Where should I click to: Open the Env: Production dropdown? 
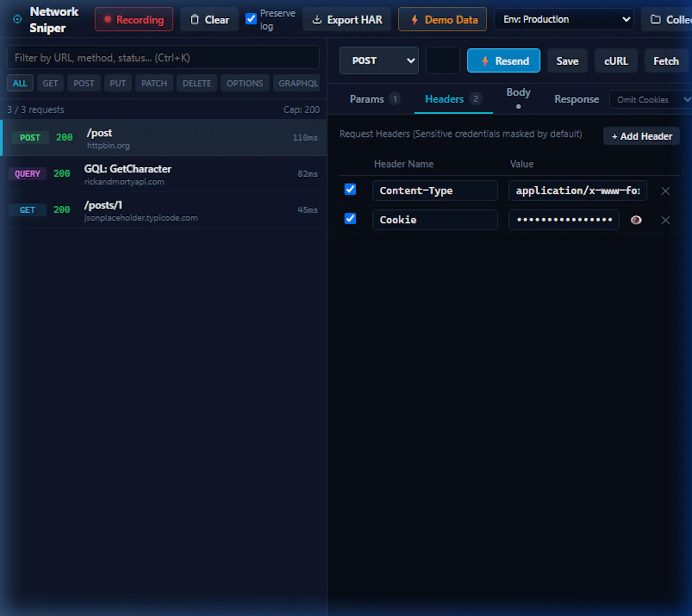pyautogui.click(x=564, y=19)
